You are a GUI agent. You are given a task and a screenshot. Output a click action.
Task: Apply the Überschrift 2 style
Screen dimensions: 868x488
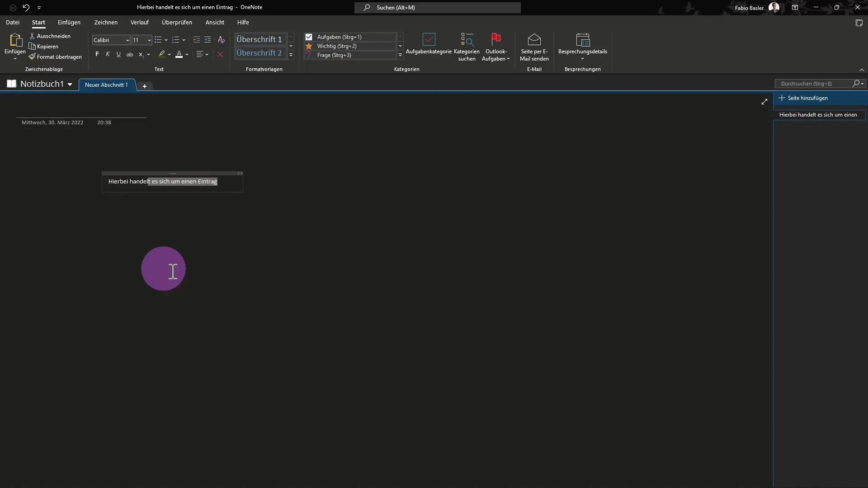coord(259,53)
